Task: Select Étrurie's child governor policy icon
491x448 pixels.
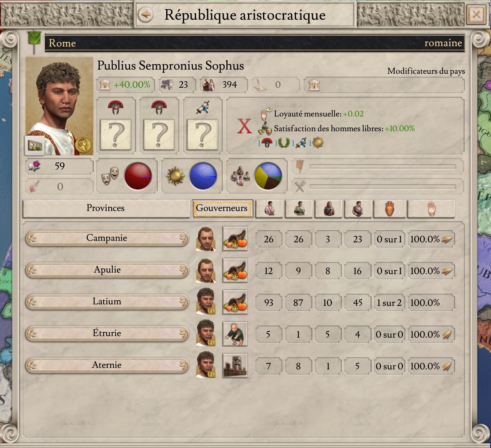Action: click(235, 334)
